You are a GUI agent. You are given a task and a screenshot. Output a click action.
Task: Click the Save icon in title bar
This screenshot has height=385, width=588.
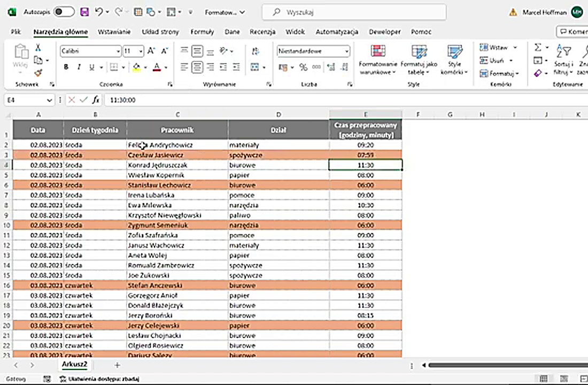(x=84, y=12)
